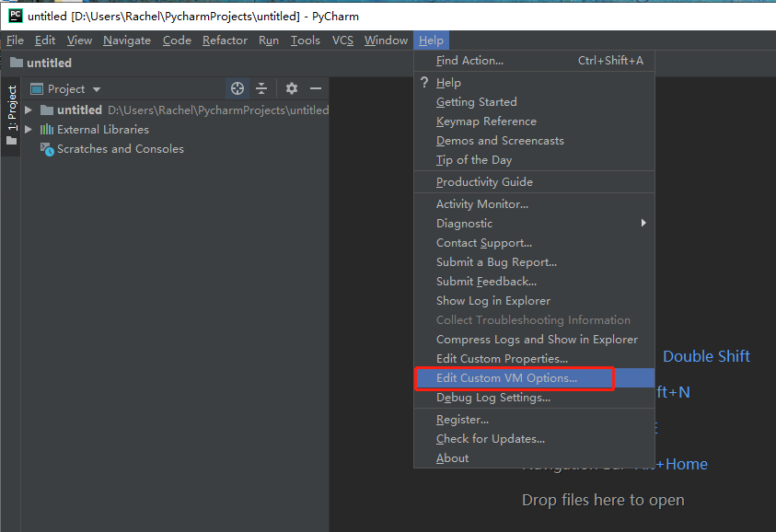Select Submit a Bug Report...

tap(535, 261)
